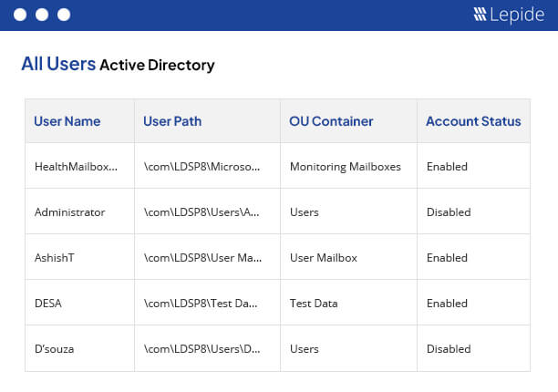Click the \com\LDSP8\Test Da... path cell

coord(208,303)
